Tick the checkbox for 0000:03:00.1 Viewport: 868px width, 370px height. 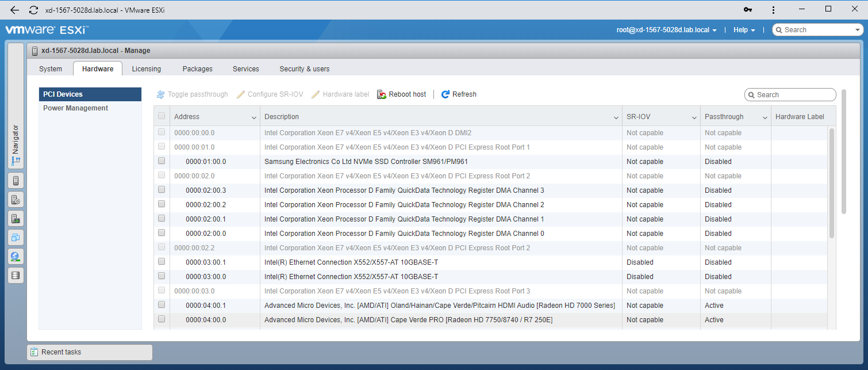(162, 261)
